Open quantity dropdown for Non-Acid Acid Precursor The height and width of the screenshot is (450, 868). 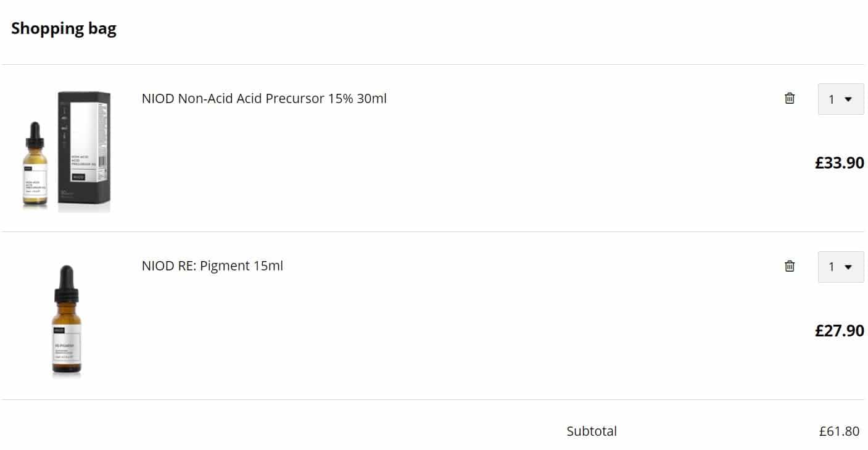(840, 99)
